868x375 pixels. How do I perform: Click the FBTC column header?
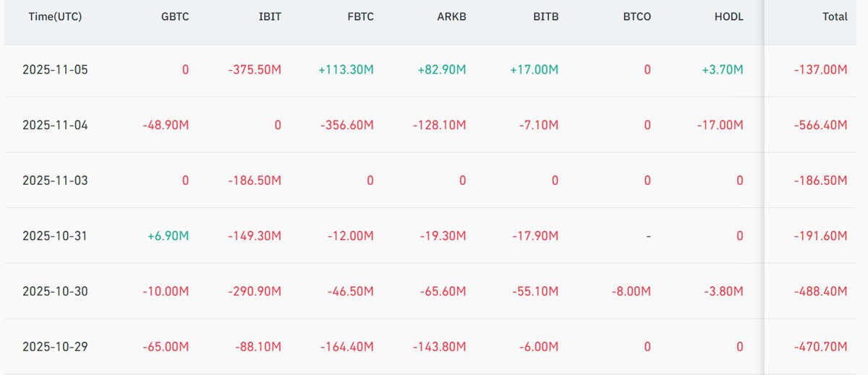coord(360,17)
